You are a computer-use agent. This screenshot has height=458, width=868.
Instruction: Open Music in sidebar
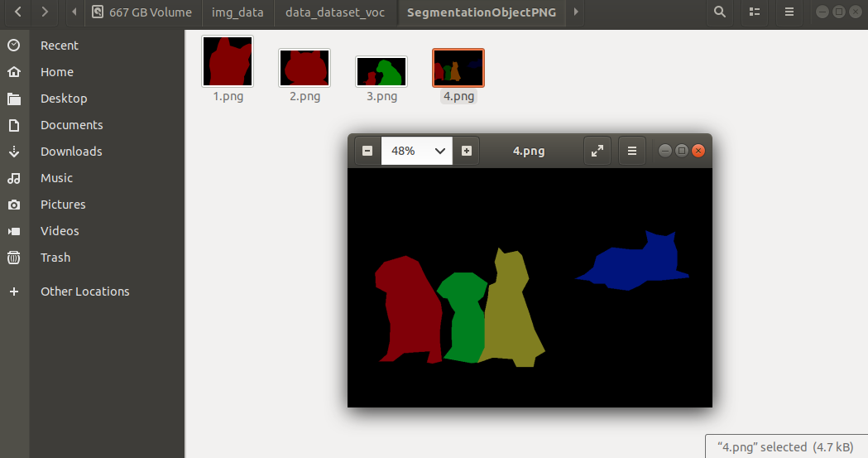click(56, 178)
